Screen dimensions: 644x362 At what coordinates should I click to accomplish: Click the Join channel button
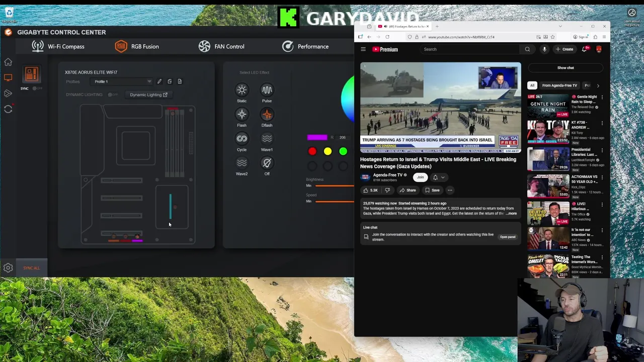pyautogui.click(x=420, y=177)
